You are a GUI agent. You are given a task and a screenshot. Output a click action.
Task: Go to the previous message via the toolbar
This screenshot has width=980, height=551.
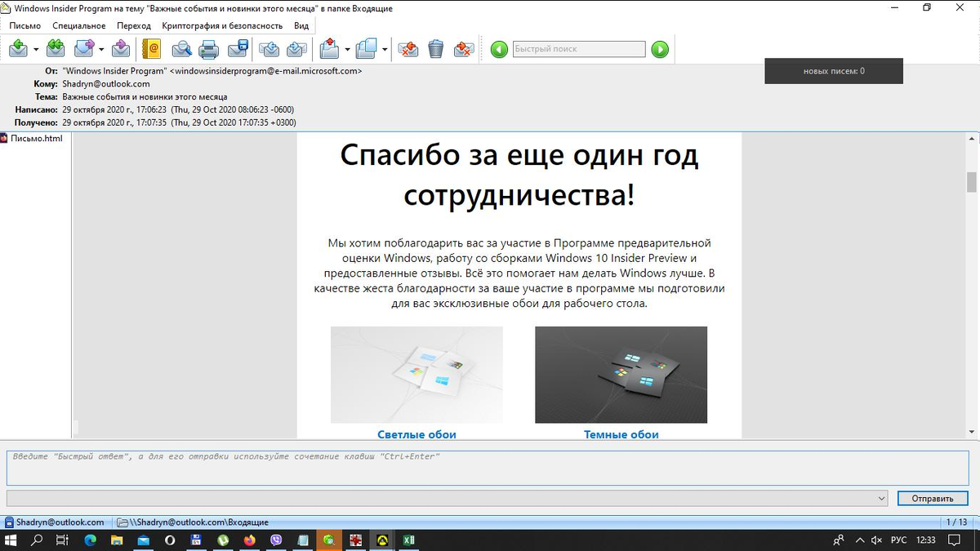(269, 49)
